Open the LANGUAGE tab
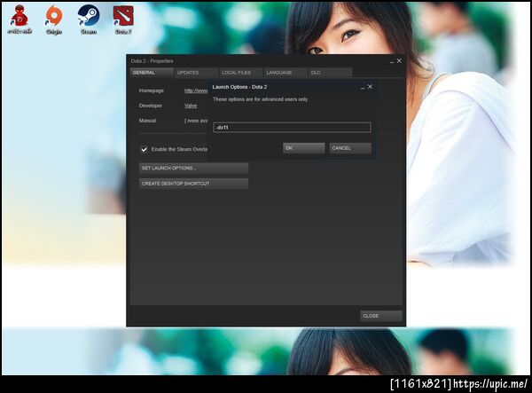Screen dimensions: 532x393 (x=286, y=73)
